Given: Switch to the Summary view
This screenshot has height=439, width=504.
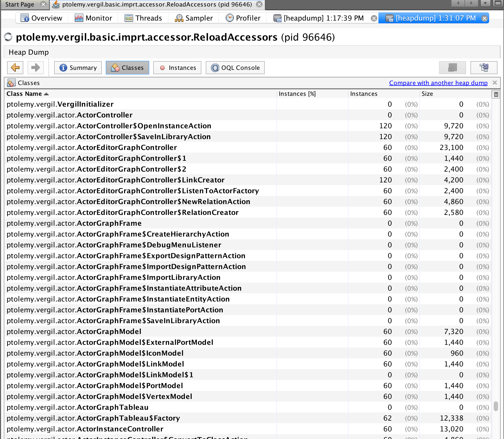Looking at the screenshot, I should tap(78, 67).
